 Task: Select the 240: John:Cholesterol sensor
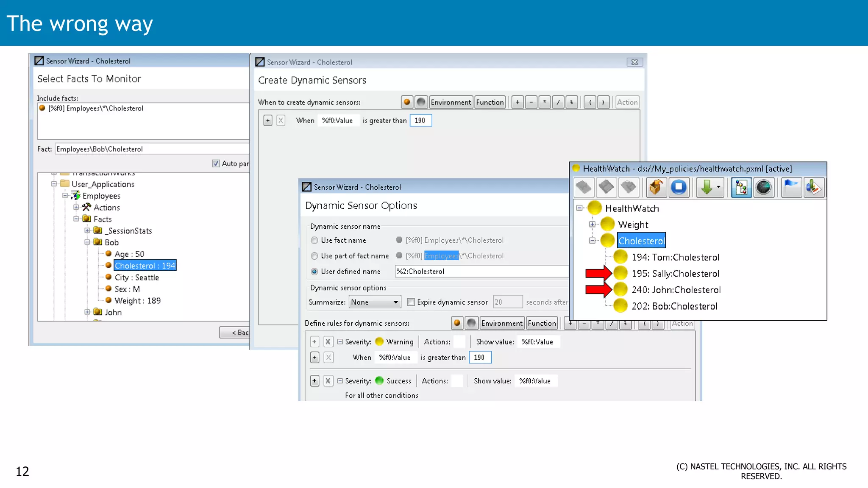pos(676,290)
